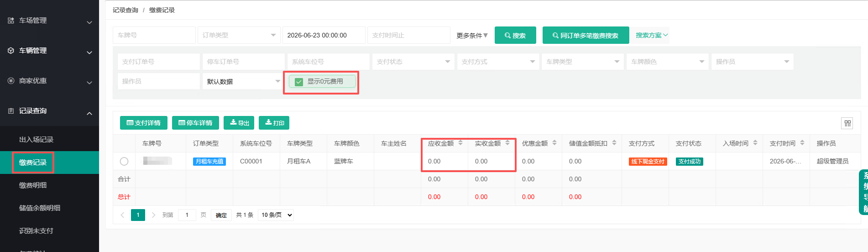The height and width of the screenshot is (252, 868).
Task: Uncheck the 显示0元费用 checkbox
Action: (x=299, y=82)
